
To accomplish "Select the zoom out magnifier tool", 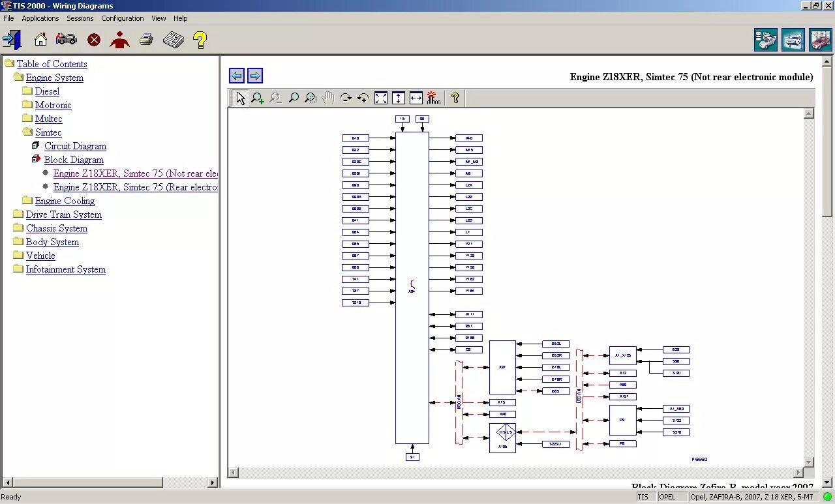I will point(275,98).
